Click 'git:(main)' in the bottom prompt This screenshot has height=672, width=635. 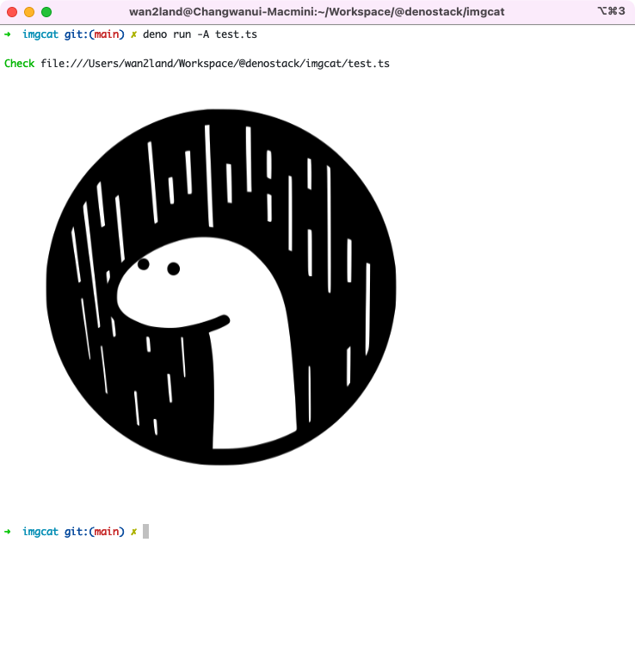[95, 532]
